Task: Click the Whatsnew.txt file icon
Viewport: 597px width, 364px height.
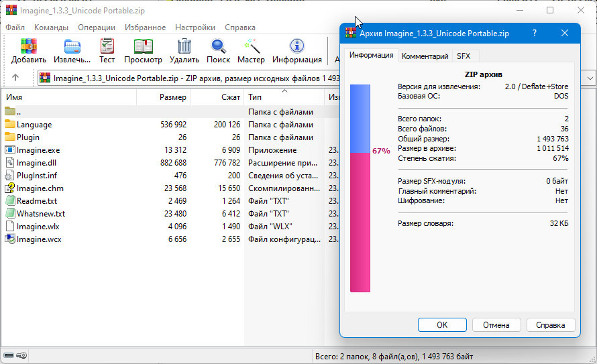Action: tap(10, 214)
